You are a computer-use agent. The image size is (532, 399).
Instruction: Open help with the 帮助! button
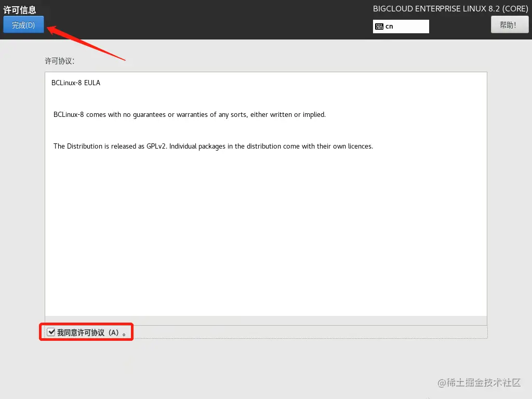tap(509, 25)
